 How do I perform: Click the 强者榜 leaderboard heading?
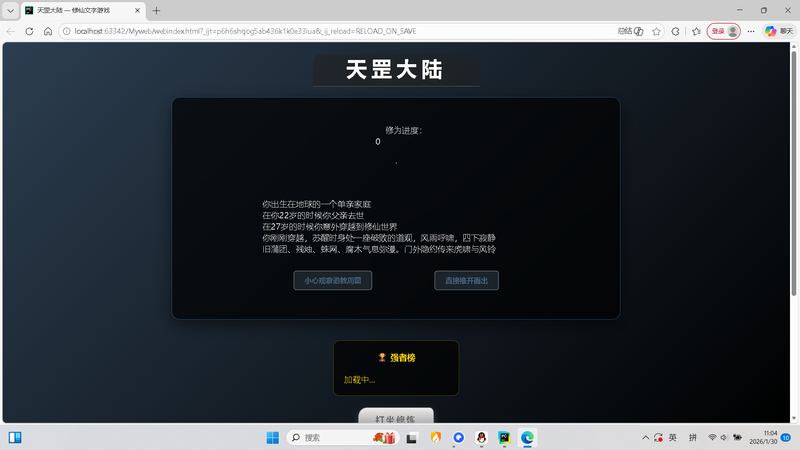[x=403, y=358]
